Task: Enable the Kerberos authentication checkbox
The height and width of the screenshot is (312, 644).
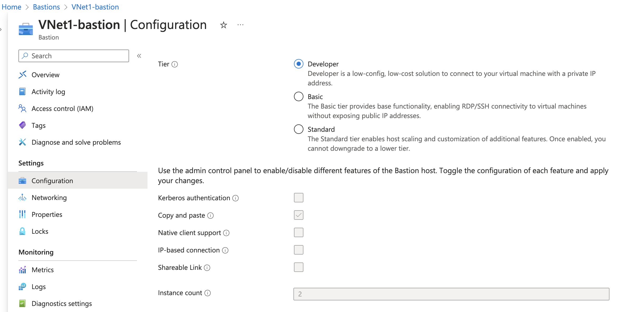Action: click(x=299, y=198)
